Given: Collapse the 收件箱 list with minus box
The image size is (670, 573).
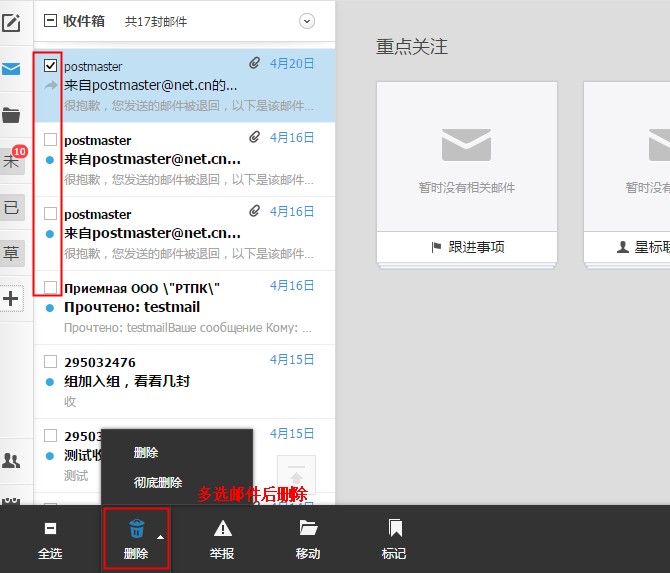Looking at the screenshot, I should pyautogui.click(x=51, y=21).
